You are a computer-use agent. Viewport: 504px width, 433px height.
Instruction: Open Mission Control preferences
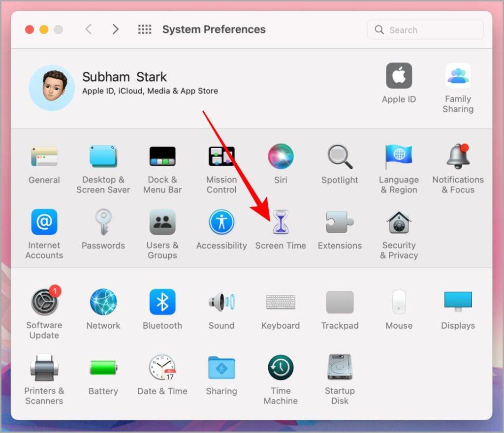[221, 156]
